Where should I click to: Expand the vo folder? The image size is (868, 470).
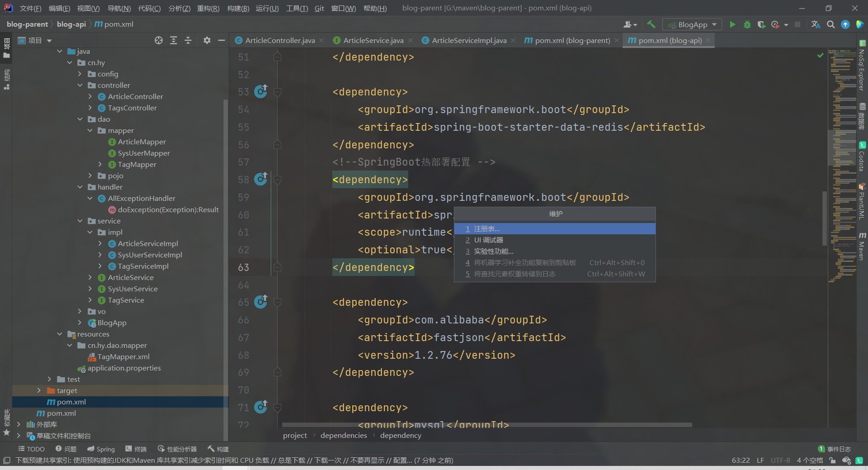(80, 311)
